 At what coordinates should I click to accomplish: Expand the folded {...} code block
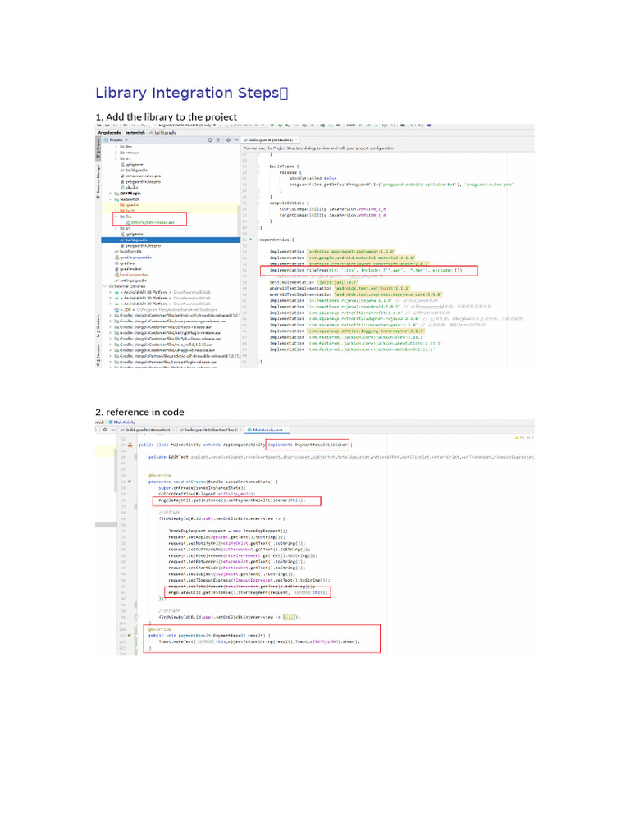pos(290,617)
